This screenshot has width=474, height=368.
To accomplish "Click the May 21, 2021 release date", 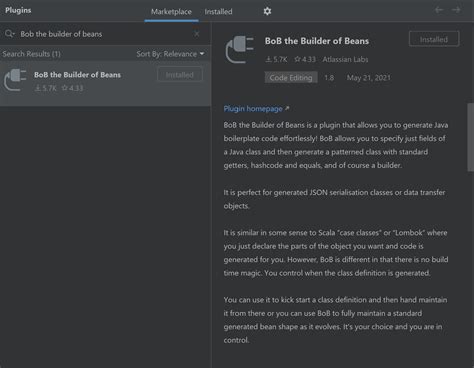I will pos(368,78).
